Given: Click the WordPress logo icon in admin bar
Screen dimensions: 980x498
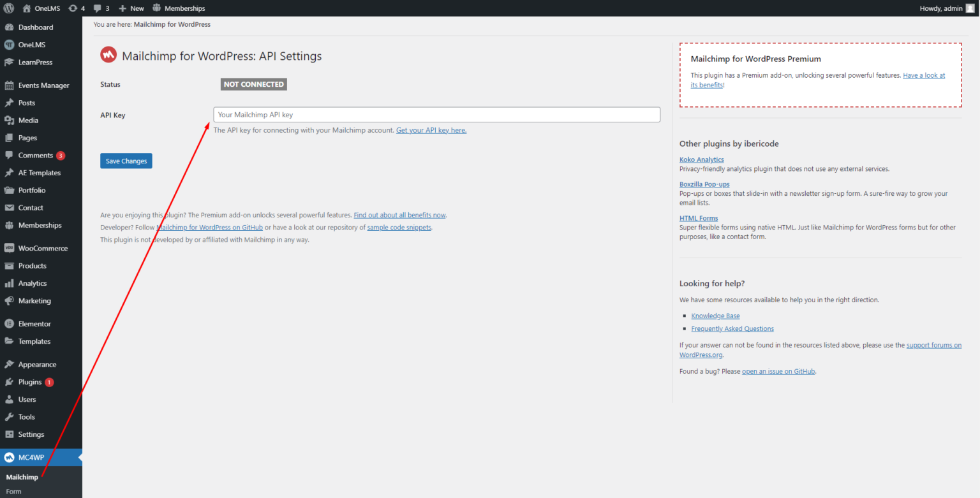Looking at the screenshot, I should click(9, 8).
